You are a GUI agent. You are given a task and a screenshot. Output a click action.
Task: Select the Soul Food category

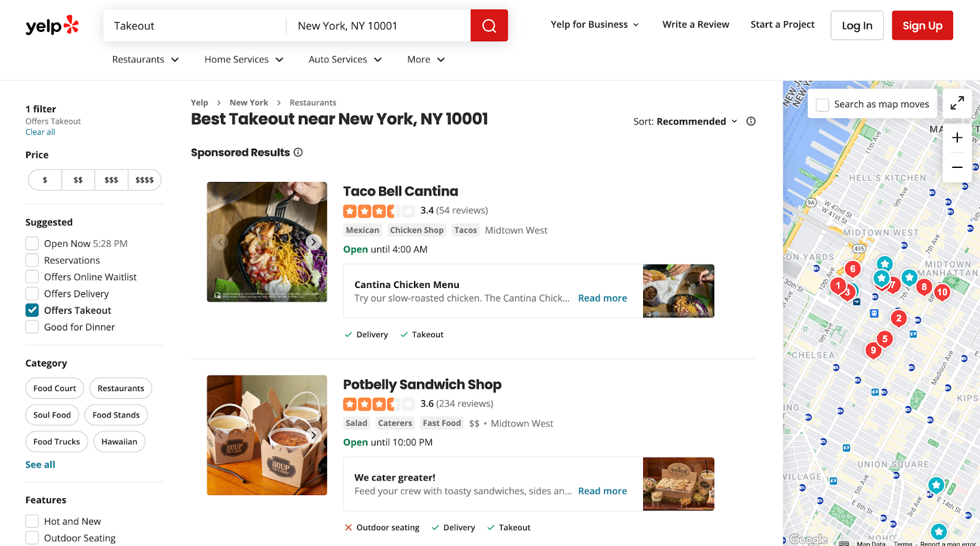pos(52,415)
